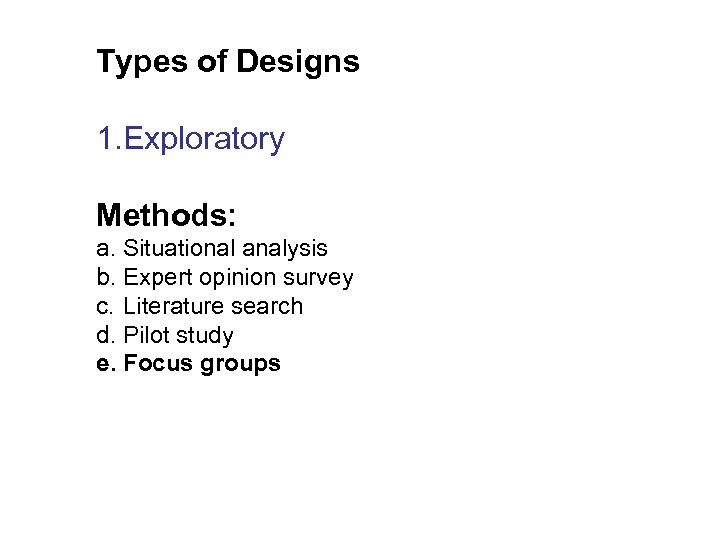Viewport: 720px width, 540px height.
Task: Click the word 'survey'
Action: (318, 277)
